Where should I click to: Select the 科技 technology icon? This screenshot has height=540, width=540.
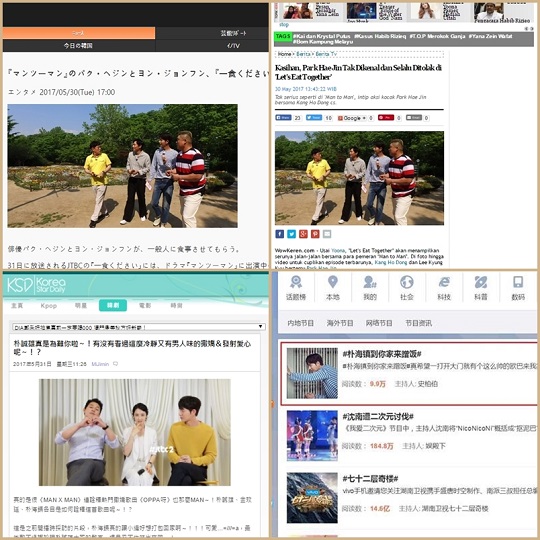pos(444,282)
